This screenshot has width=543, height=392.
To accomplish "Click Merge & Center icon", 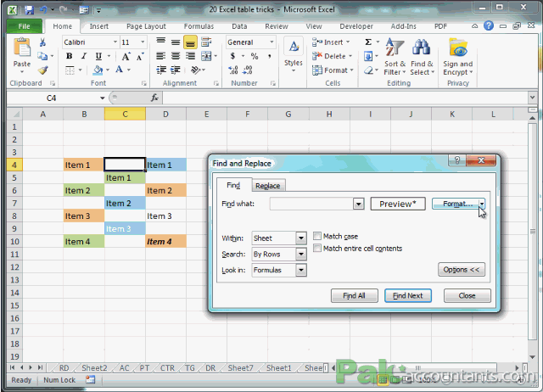I will (206, 56).
